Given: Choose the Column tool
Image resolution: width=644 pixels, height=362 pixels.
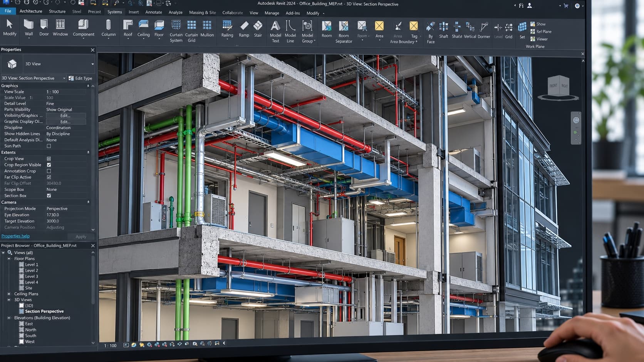Looking at the screenshot, I should [108, 28].
